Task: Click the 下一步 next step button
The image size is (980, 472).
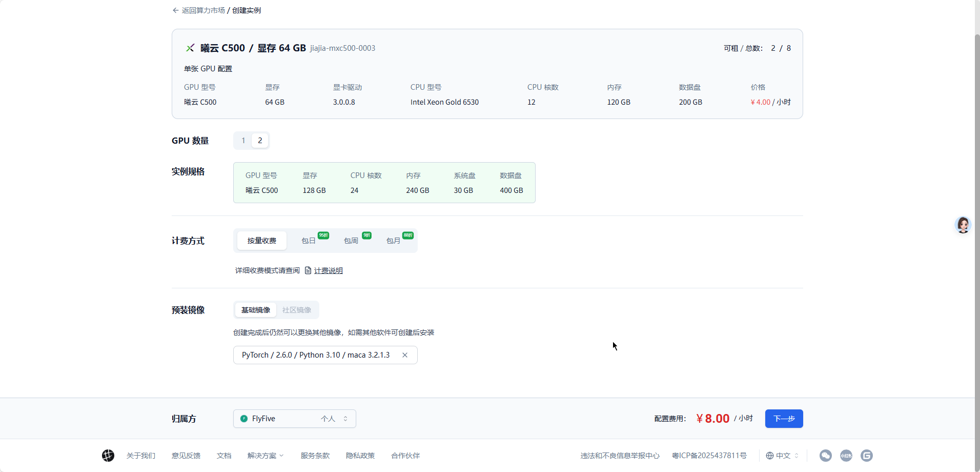Action: point(784,419)
